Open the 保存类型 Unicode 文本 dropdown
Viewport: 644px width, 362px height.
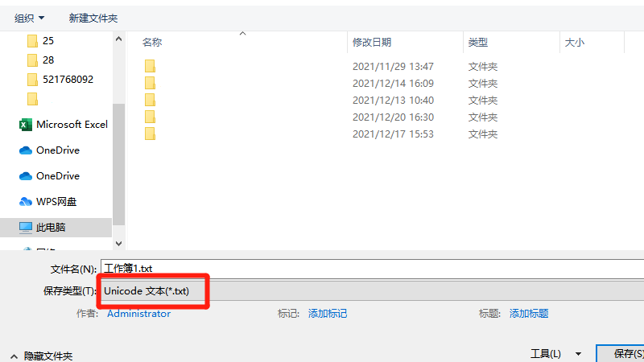coord(372,291)
